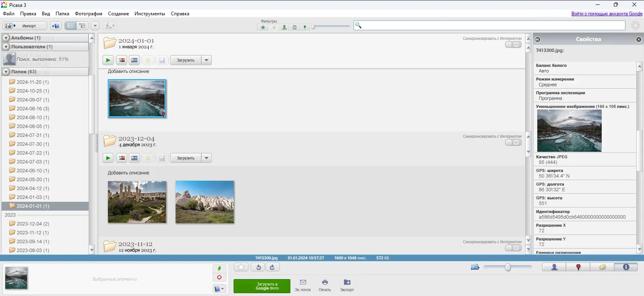Hold selected items with the green pin
The height and width of the screenshot is (296, 644).
click(x=219, y=268)
